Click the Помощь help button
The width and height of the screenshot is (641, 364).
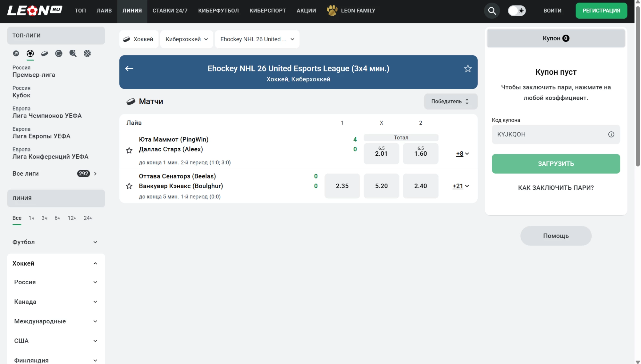tap(556, 236)
